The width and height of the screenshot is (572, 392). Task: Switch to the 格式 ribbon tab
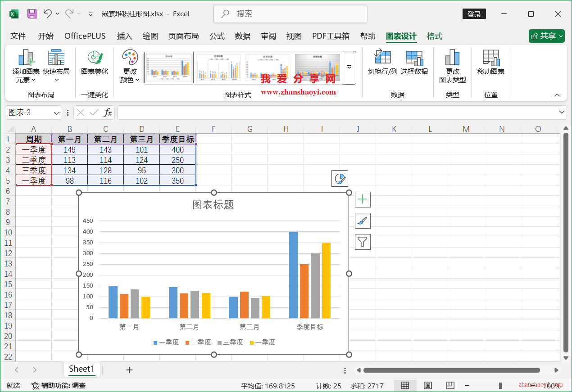(434, 36)
